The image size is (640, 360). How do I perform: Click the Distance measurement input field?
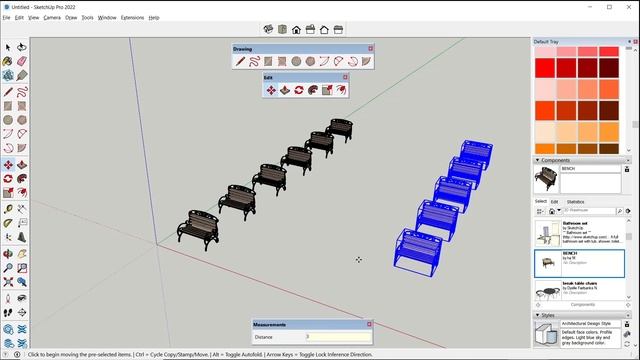click(338, 337)
